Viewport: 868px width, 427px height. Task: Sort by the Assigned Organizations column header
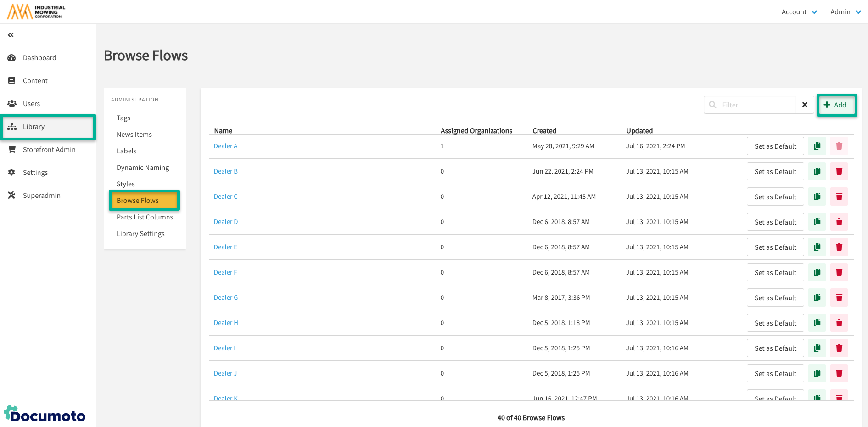[476, 131]
